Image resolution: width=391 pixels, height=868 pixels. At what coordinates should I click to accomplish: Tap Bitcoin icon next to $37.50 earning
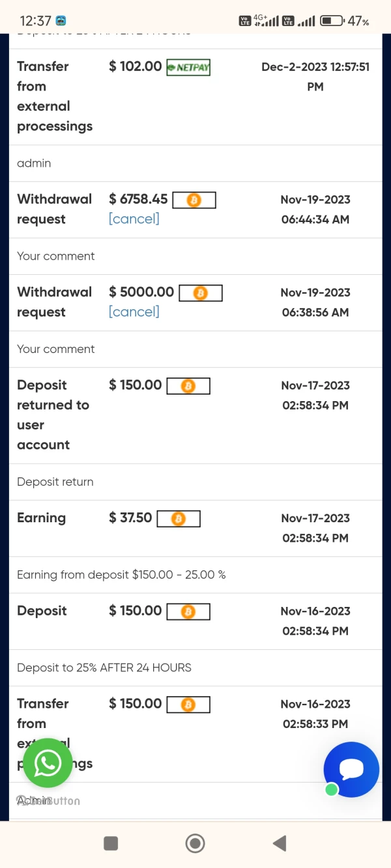click(179, 519)
